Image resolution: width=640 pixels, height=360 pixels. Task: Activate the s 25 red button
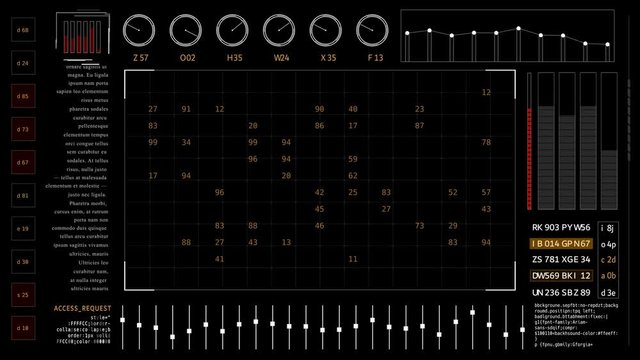23,295
